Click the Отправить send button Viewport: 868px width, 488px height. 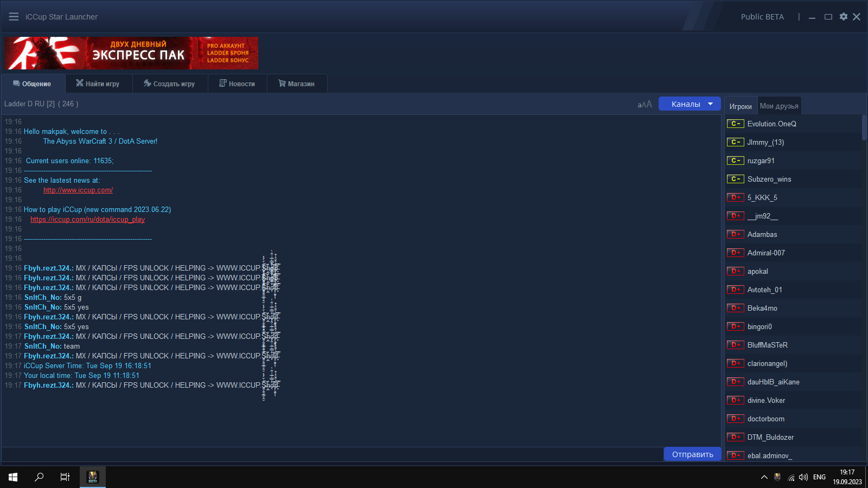coord(693,454)
